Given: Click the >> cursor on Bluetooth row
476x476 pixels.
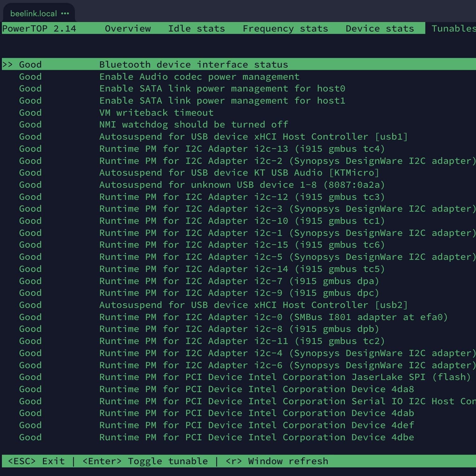Looking at the screenshot, I should 7,64.
